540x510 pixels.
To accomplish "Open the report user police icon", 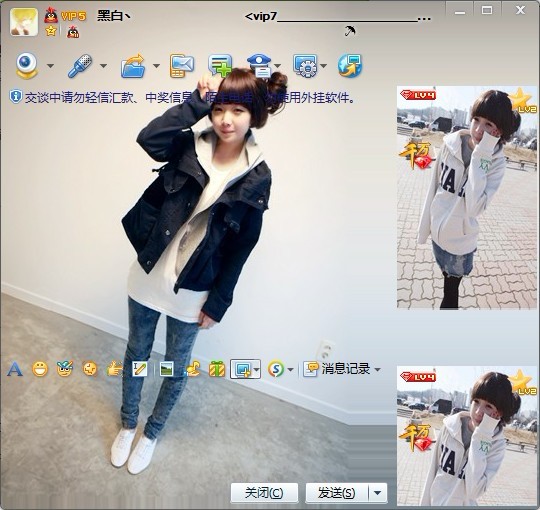I will (x=260, y=65).
